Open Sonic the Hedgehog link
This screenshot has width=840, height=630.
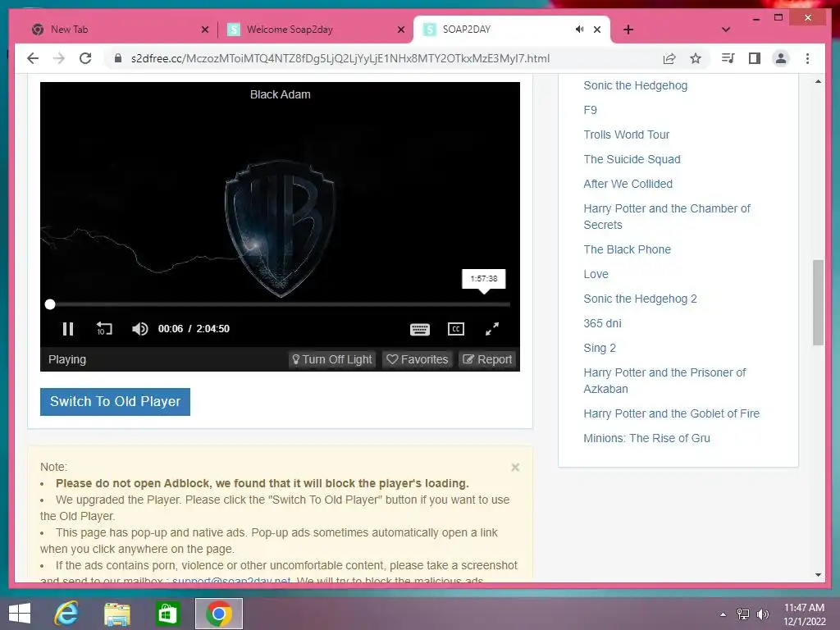click(x=636, y=85)
